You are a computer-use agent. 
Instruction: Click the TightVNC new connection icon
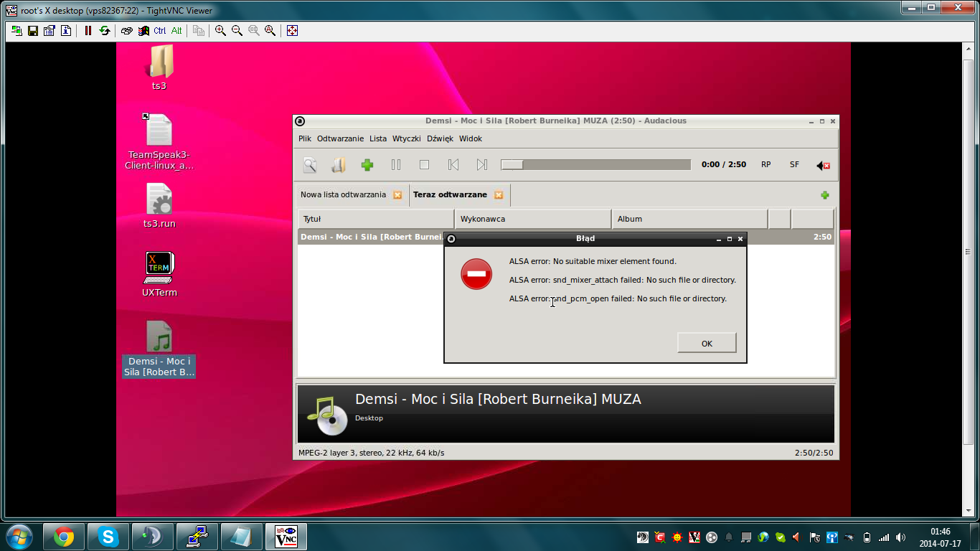coord(16,30)
